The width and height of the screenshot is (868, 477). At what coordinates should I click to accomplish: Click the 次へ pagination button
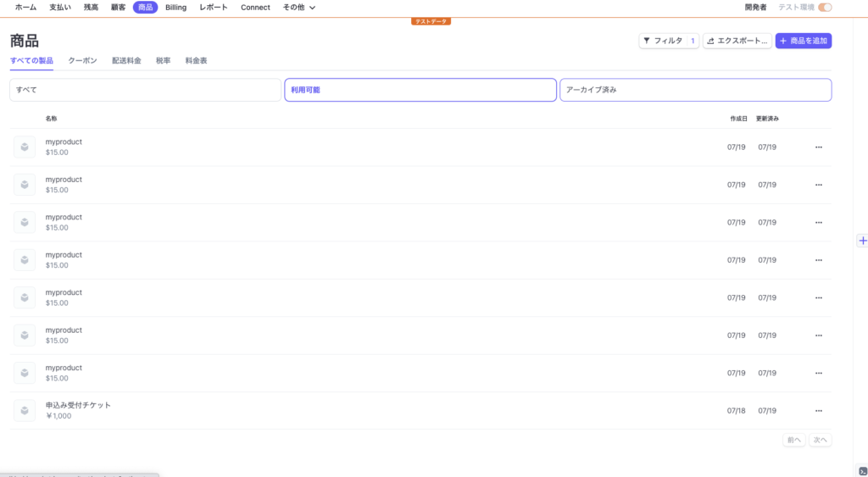pos(819,440)
